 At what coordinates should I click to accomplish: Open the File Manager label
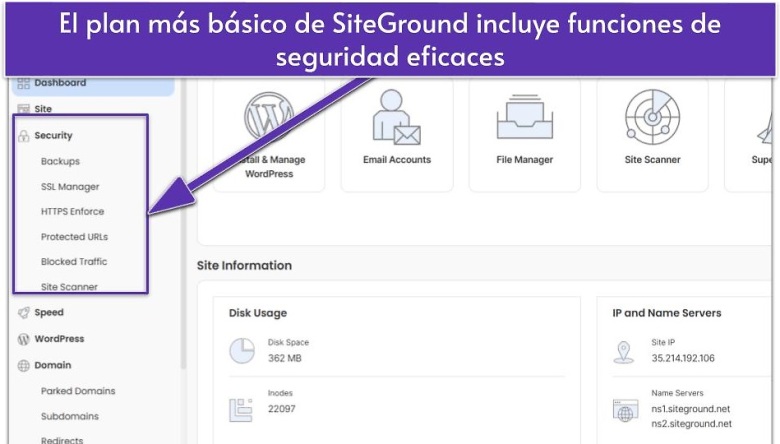[x=525, y=160]
